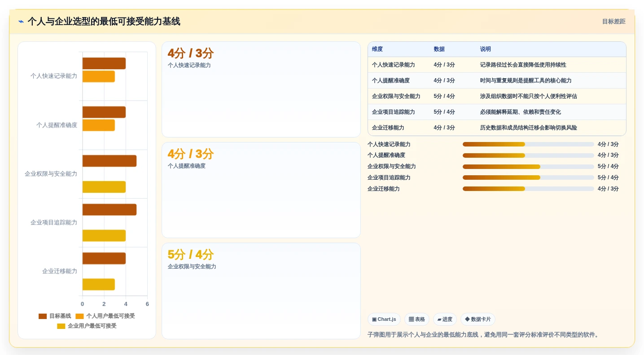The height and width of the screenshot is (355, 644).
Task: Select the Chart.js tag chip
Action: (x=384, y=319)
